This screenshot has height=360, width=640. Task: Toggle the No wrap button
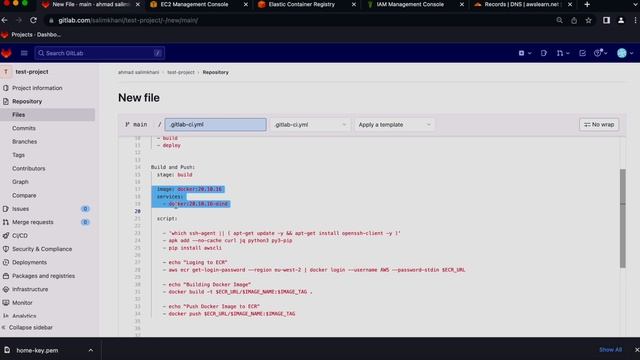[599, 124]
